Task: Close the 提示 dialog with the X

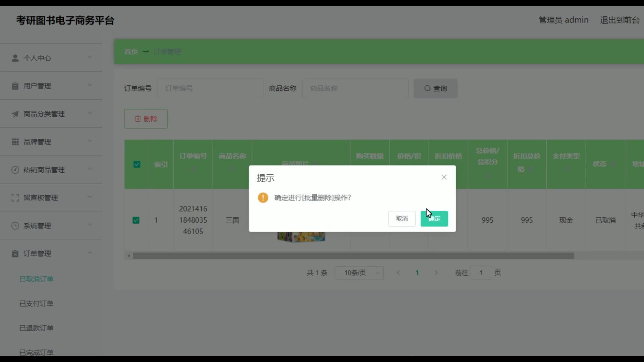Action: 444,177
